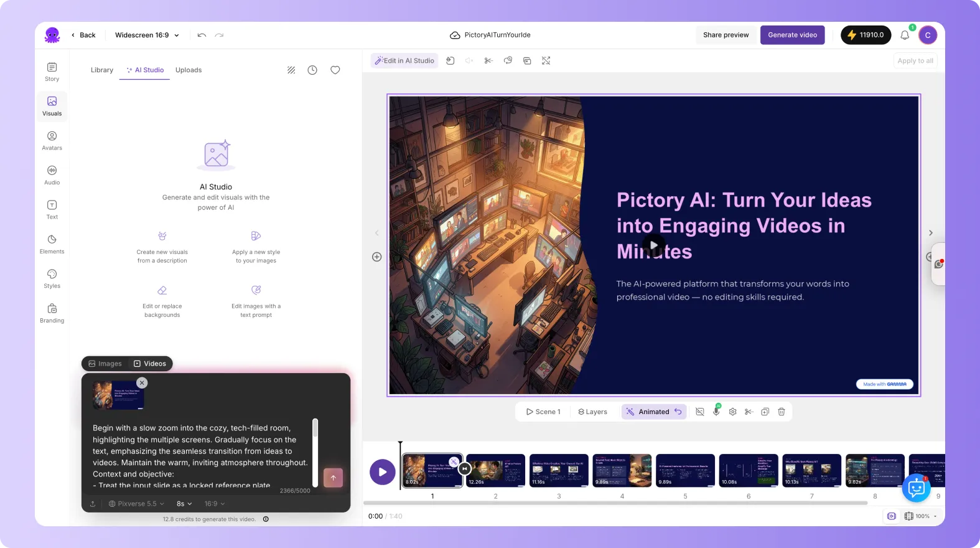Click the split scene scissors icon under canvas
The height and width of the screenshot is (548, 980).
tap(749, 412)
